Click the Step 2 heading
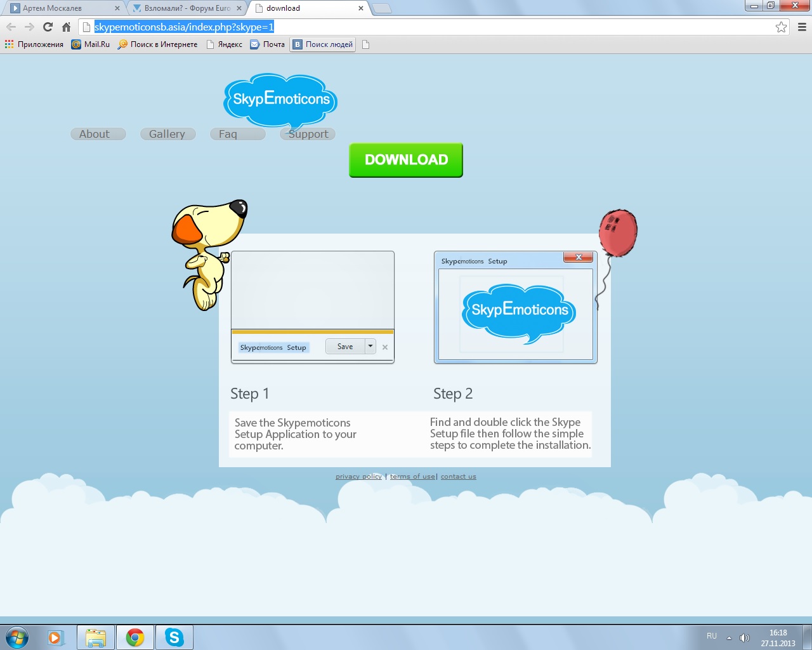The height and width of the screenshot is (650, 812). point(453,394)
